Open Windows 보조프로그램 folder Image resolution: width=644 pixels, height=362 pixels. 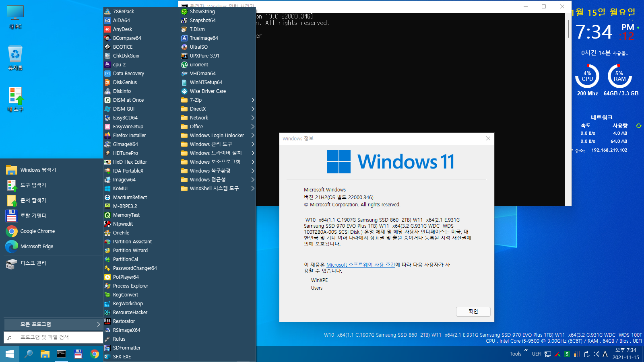[x=218, y=162]
